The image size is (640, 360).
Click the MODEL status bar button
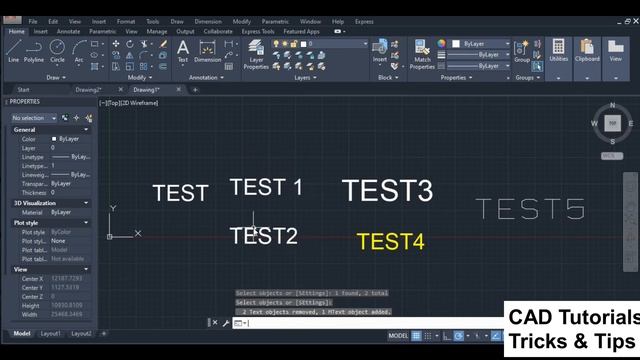(x=398, y=336)
